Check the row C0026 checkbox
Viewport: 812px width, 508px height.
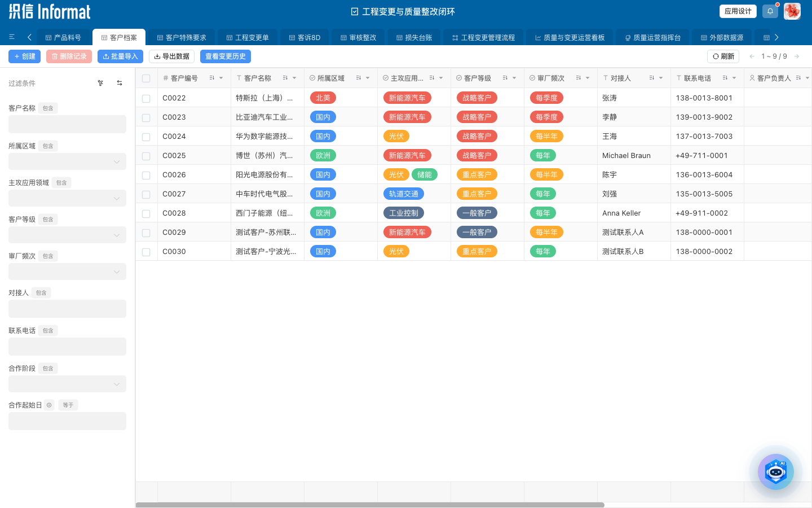pos(146,175)
